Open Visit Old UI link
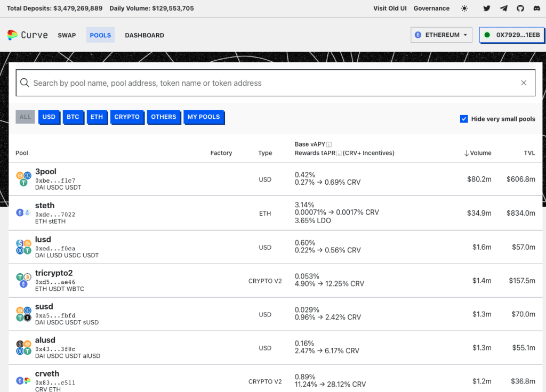This screenshot has width=546, height=392. (x=390, y=9)
